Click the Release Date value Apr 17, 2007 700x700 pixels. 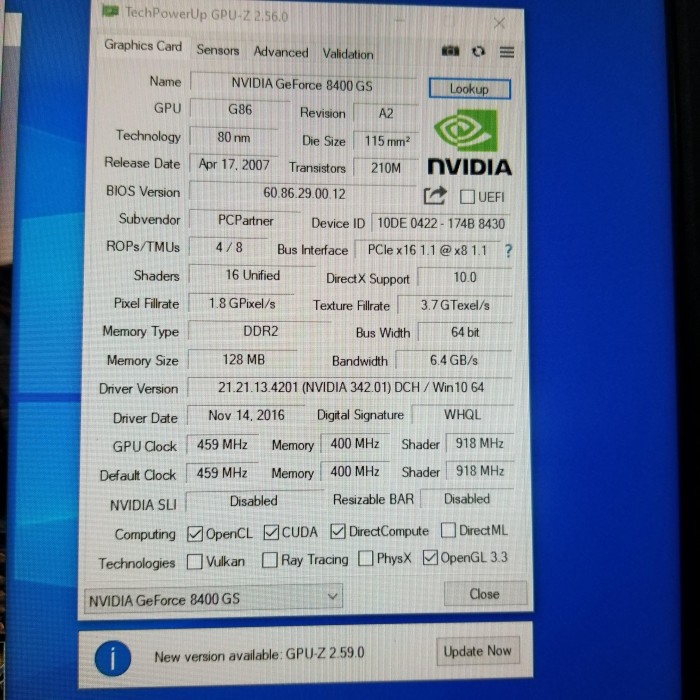coord(234,164)
